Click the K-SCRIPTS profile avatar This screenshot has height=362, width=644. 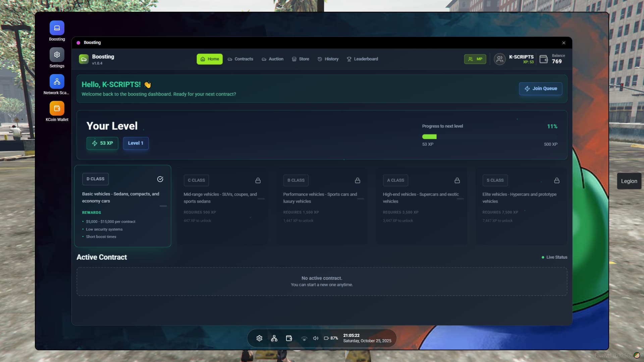pyautogui.click(x=499, y=59)
